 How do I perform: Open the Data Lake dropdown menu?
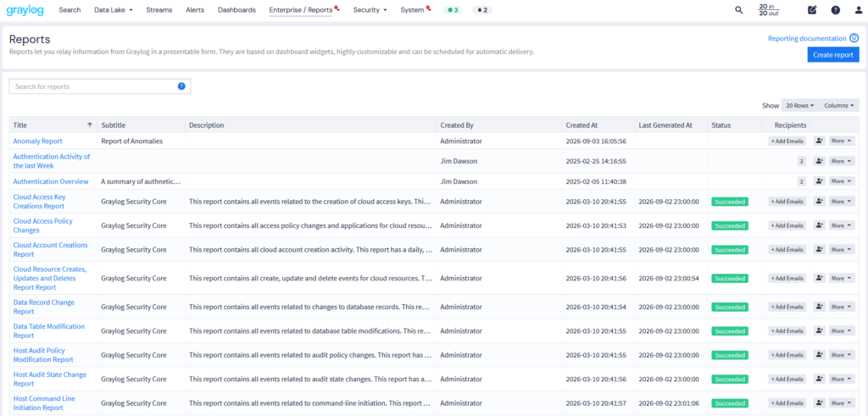coord(114,10)
